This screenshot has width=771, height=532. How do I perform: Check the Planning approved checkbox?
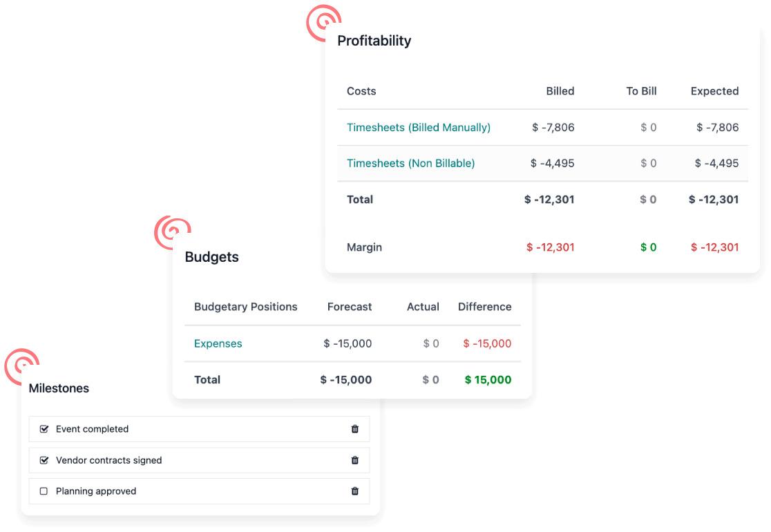coord(44,491)
